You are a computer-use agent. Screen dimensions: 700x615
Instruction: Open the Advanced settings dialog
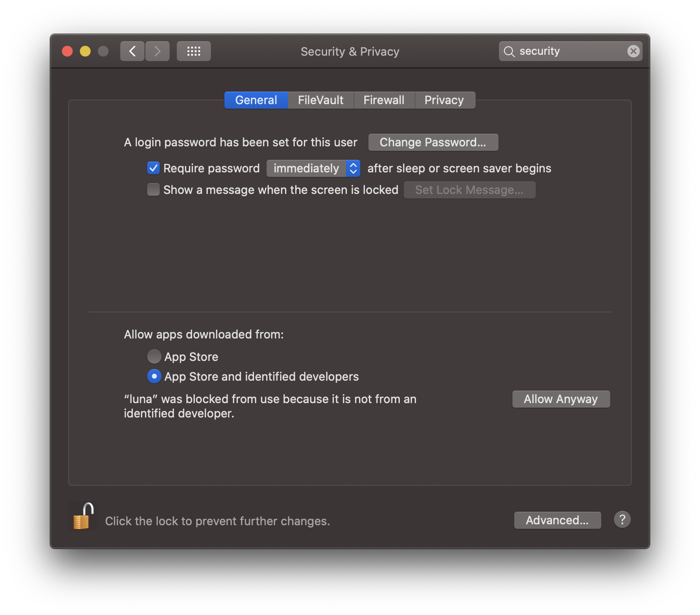click(557, 520)
